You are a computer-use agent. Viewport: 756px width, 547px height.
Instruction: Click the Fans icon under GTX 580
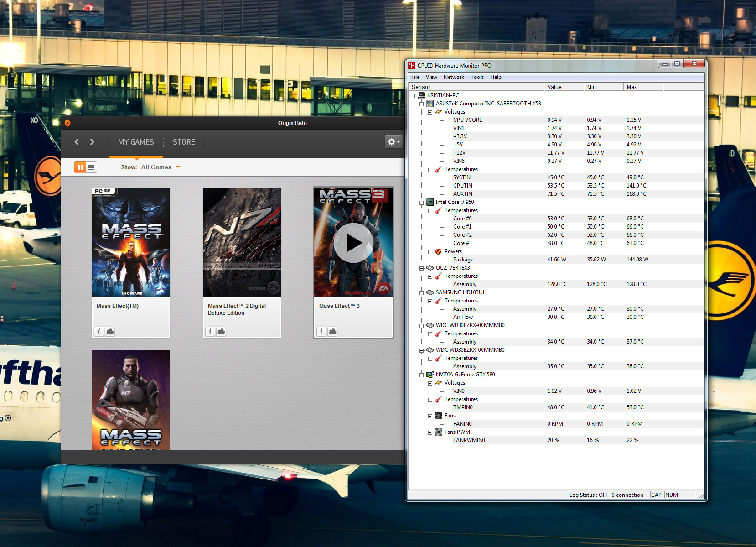click(439, 416)
